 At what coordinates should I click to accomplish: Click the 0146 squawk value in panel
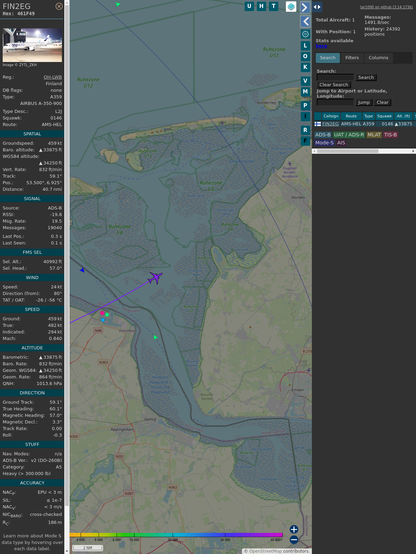coord(56,118)
